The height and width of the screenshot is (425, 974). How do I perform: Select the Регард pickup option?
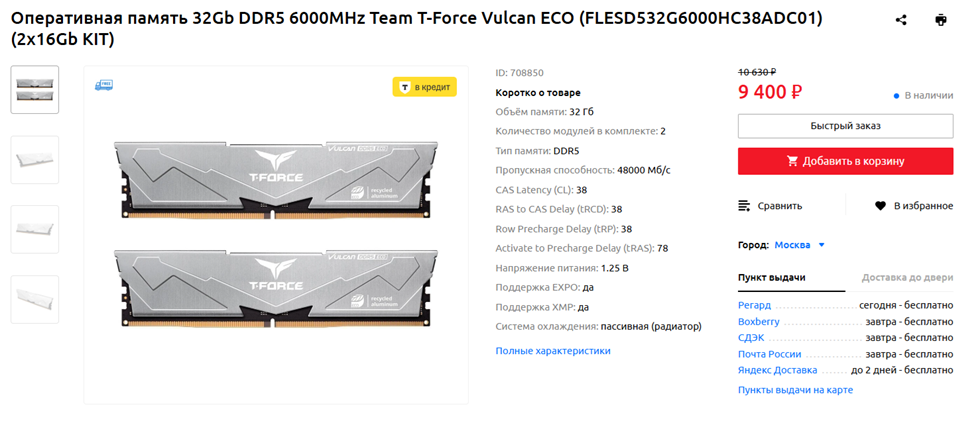click(x=754, y=306)
